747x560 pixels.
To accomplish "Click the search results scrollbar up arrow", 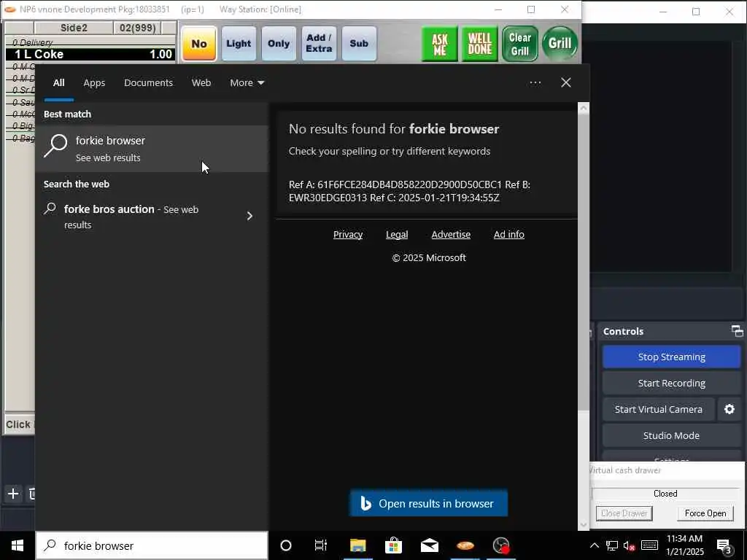I will 584,108.
